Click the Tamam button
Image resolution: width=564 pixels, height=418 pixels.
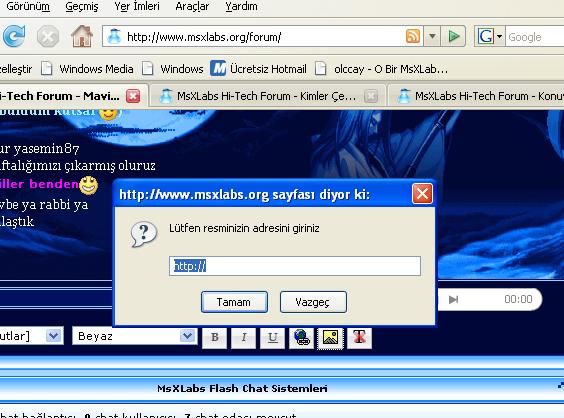234,302
